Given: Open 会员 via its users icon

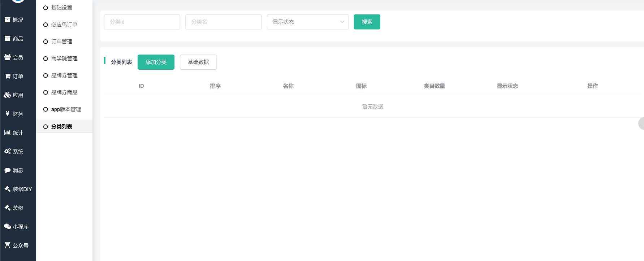Looking at the screenshot, I should [x=7, y=57].
